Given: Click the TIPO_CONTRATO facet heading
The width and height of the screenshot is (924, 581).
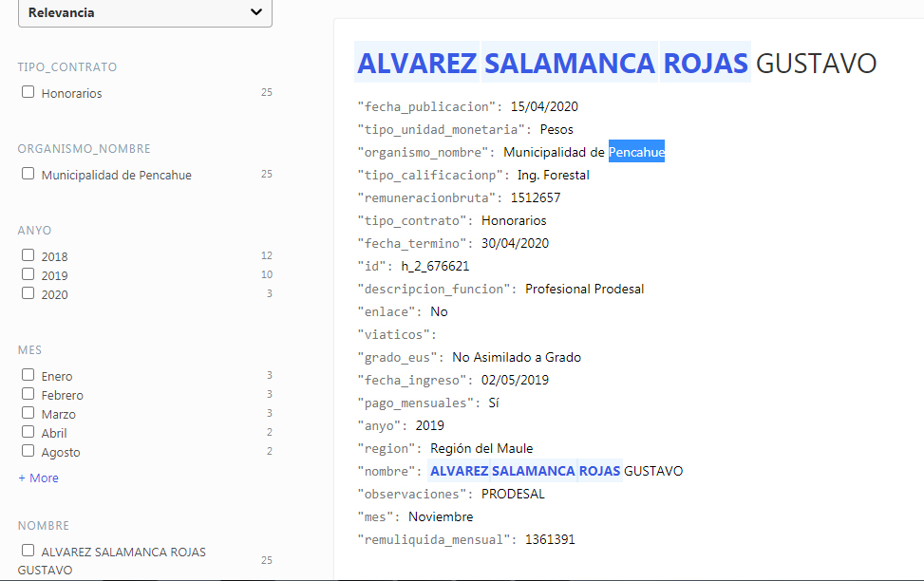Looking at the screenshot, I should click(67, 67).
